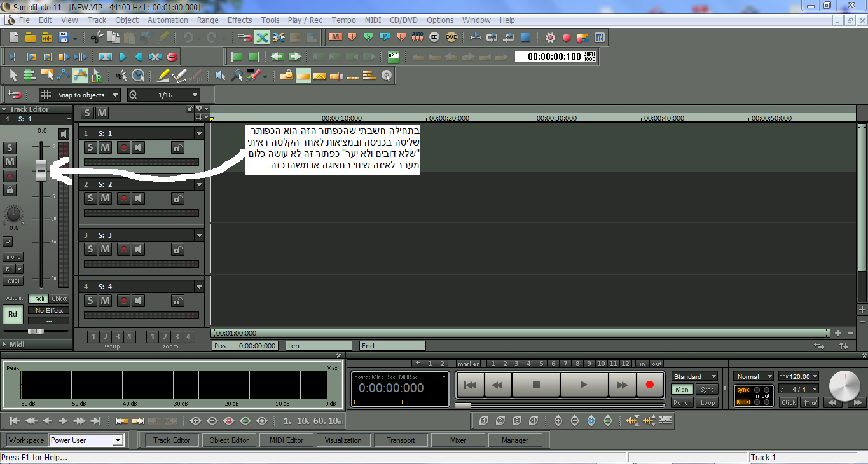This screenshot has width=868, height=464.
Task: Open the Normal record mode dropdown
Action: (753, 376)
